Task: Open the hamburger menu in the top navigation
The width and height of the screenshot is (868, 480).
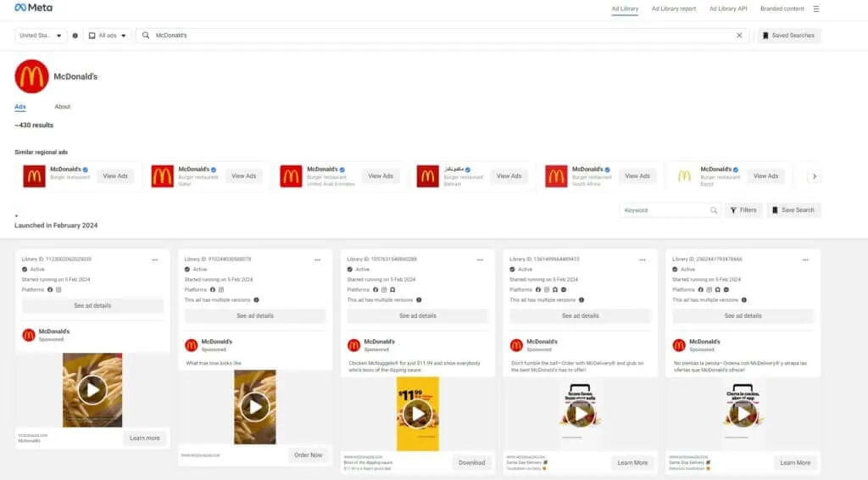Action: (x=816, y=8)
